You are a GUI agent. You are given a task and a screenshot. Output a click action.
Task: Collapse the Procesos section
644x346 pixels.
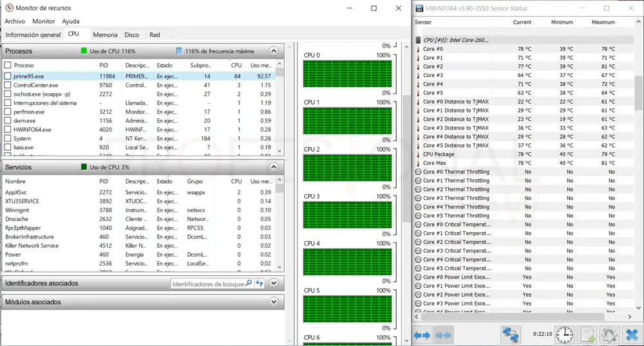274,51
